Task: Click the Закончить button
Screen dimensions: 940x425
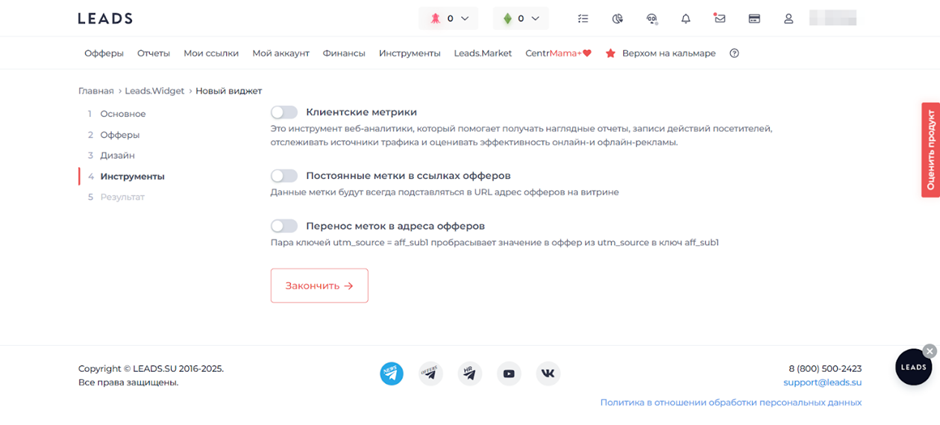Action: (320, 285)
